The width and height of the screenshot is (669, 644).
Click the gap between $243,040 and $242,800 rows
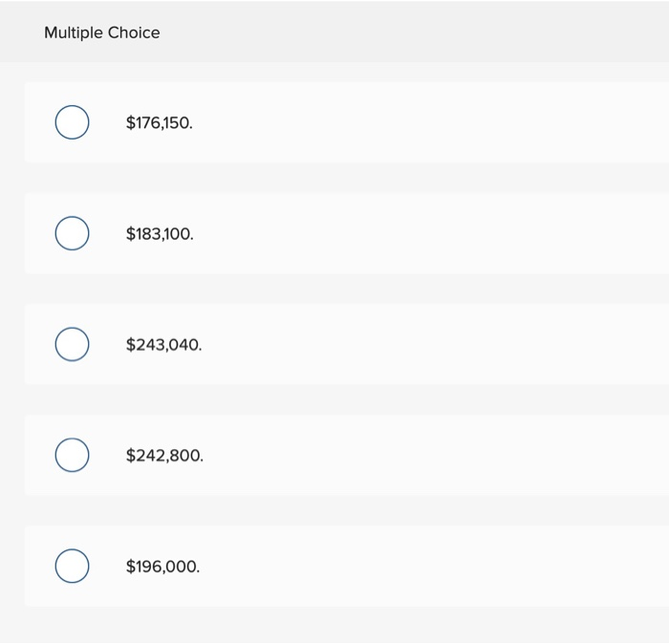pos(334,399)
